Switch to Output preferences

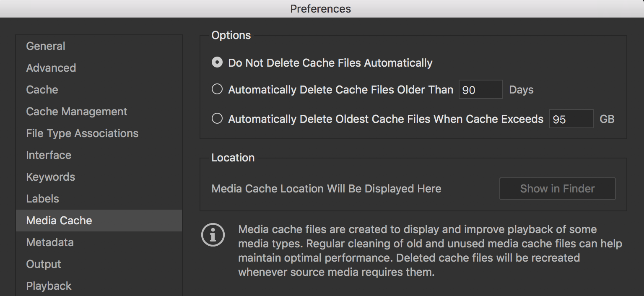click(44, 264)
